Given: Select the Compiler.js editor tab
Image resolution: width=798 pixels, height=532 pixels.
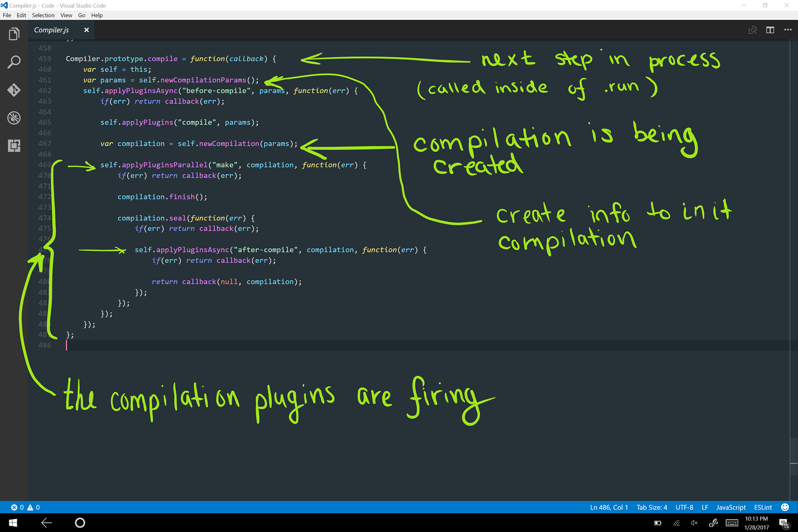Looking at the screenshot, I should (x=51, y=30).
